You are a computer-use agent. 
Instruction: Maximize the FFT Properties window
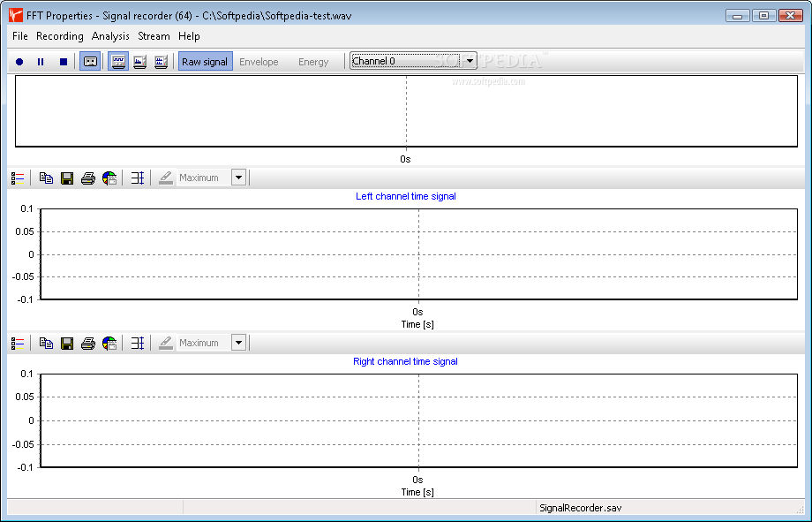pos(763,16)
